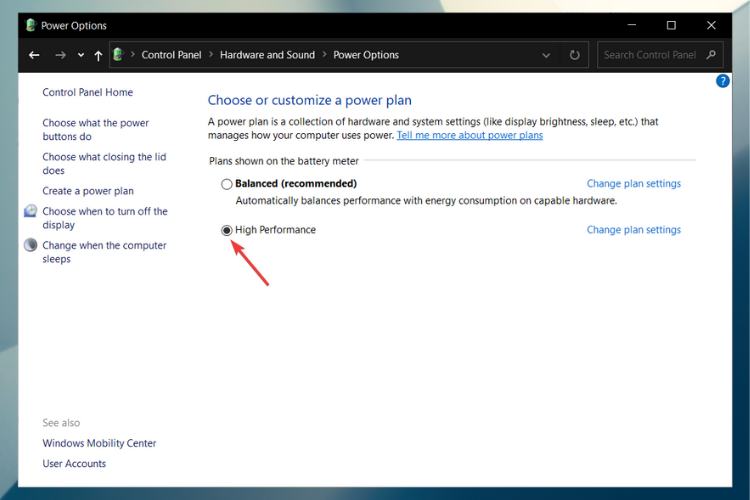Expand the chevron after Control Panel breadcrumb
The height and width of the screenshot is (500, 750).
click(210, 55)
